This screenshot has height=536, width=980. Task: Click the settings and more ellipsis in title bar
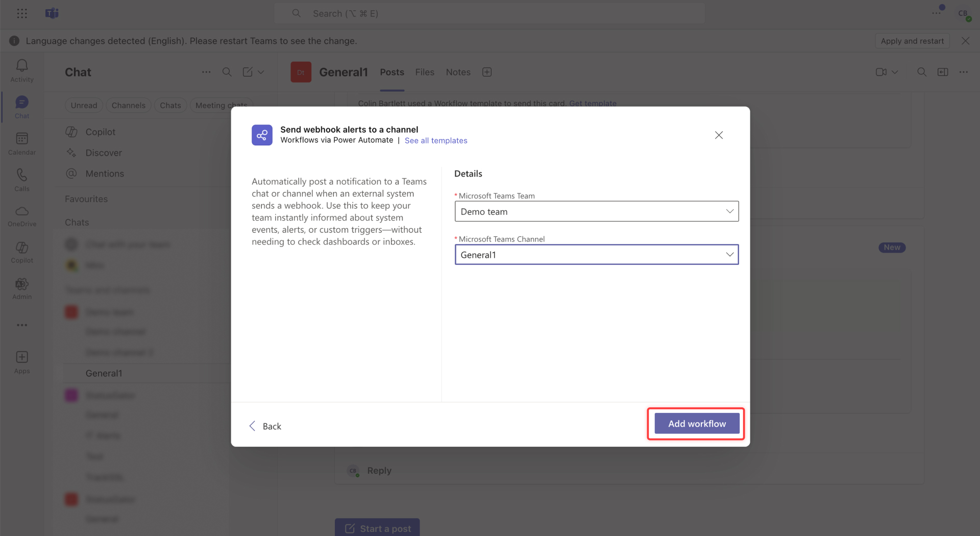point(936,13)
